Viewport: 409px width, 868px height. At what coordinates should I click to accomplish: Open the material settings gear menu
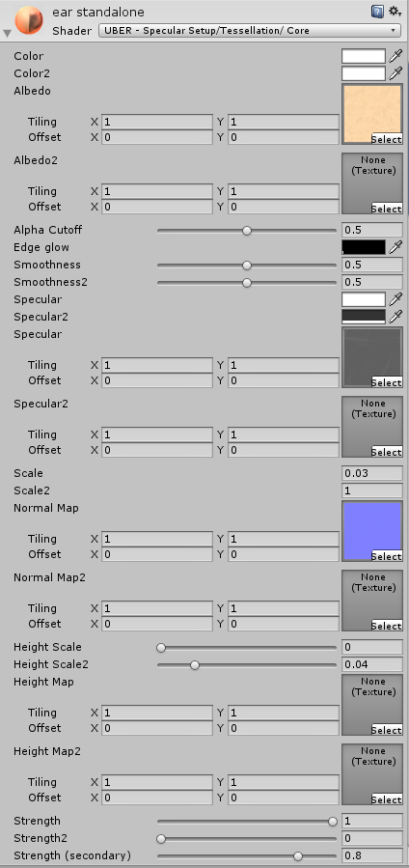click(395, 11)
